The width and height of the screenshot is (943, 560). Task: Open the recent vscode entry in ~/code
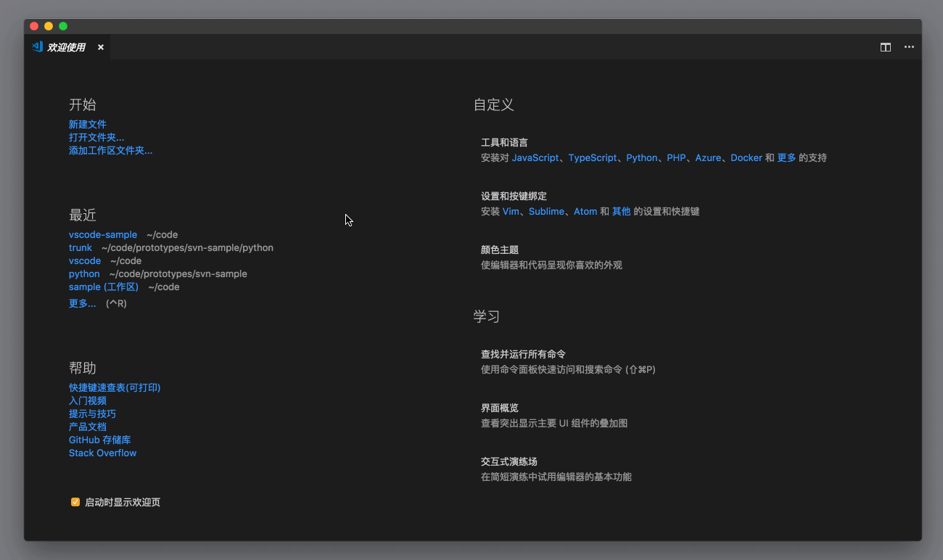pos(85,261)
